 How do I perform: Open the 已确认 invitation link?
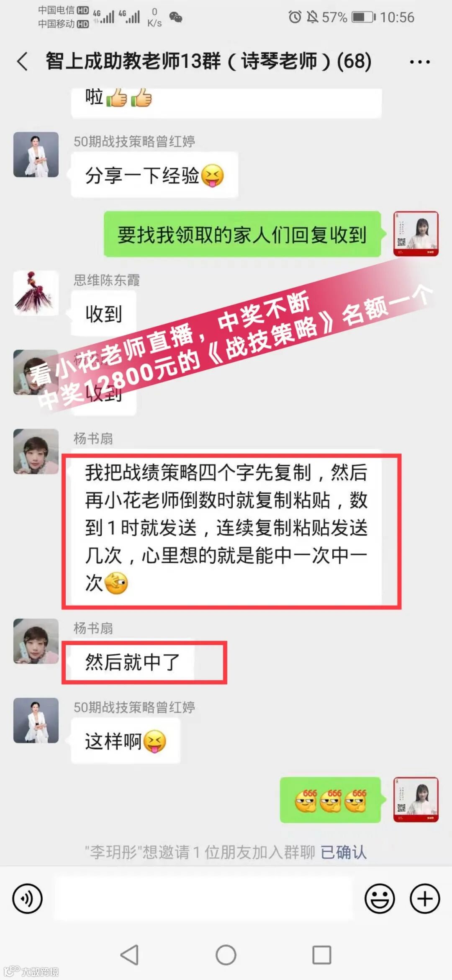[x=344, y=852]
